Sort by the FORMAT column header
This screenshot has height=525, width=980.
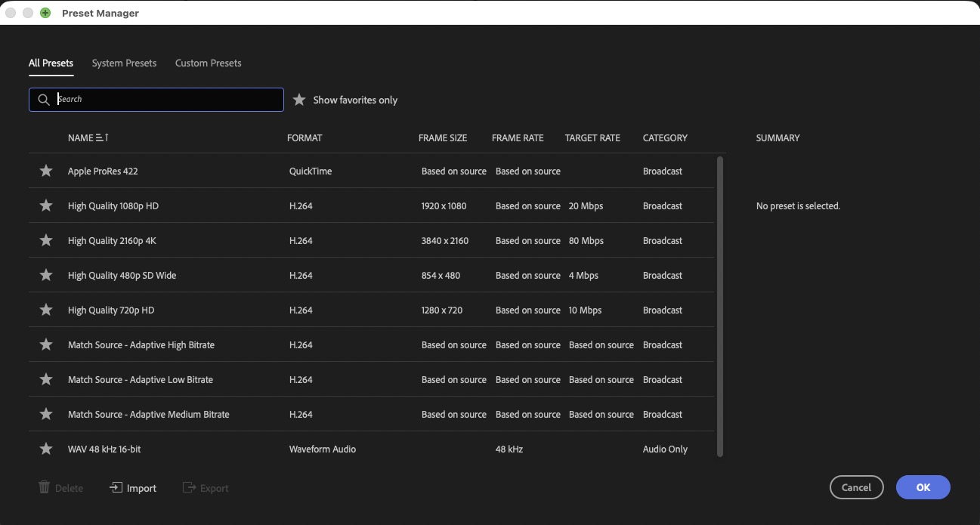click(305, 137)
